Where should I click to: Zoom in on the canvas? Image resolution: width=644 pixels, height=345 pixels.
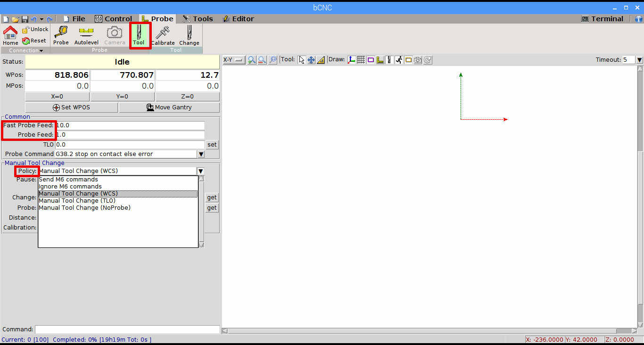(252, 60)
